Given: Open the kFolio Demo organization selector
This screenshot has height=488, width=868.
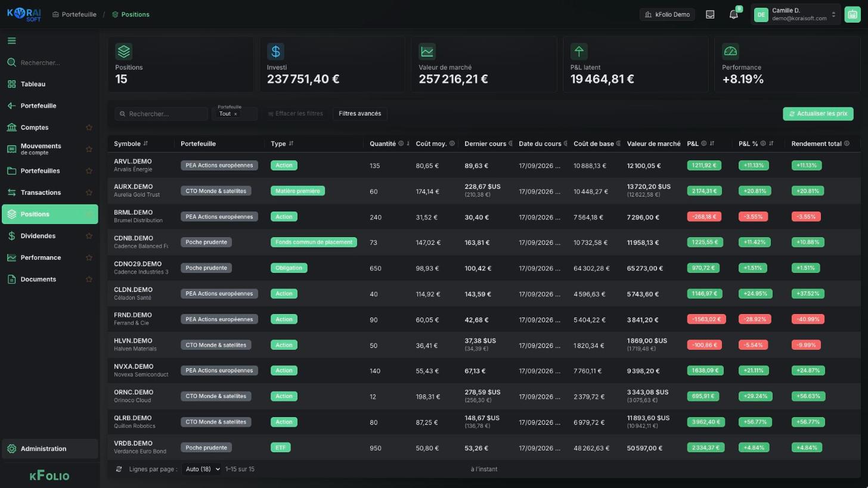Looking at the screenshot, I should (x=667, y=14).
